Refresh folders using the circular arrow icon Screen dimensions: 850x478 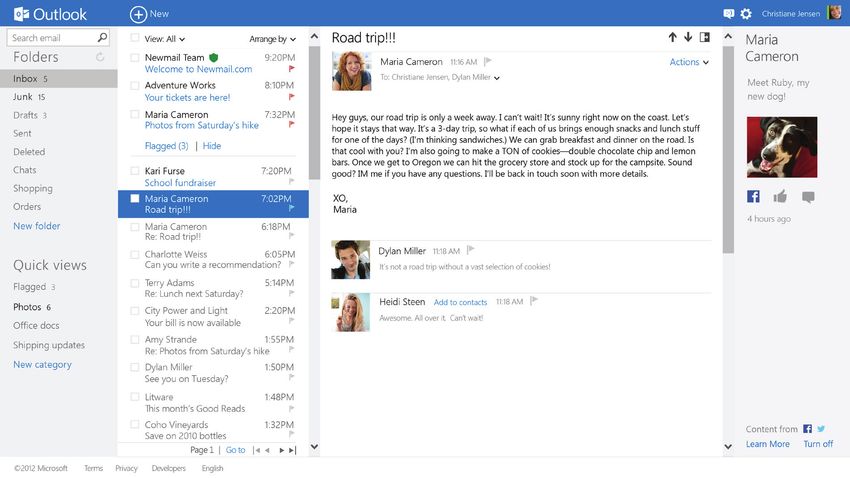[x=100, y=57]
